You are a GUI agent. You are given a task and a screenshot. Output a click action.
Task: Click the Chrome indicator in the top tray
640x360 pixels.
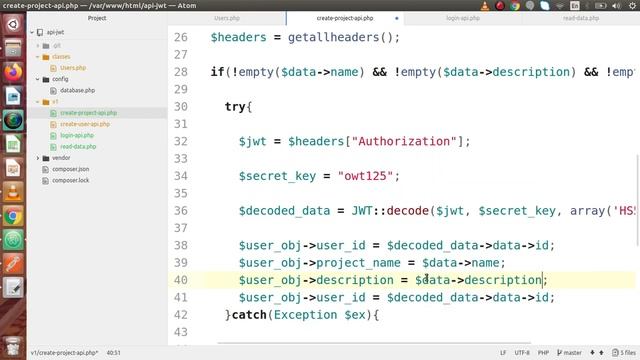(x=515, y=6)
